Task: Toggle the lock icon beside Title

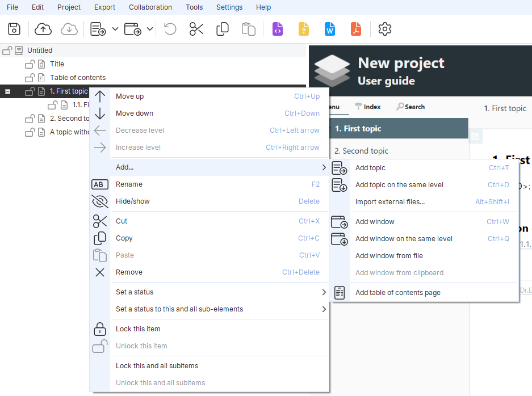Action: click(30, 64)
